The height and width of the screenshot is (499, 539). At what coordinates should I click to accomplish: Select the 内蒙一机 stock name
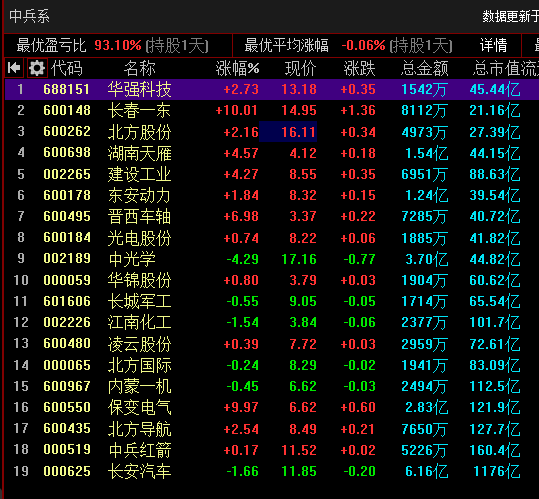[x=140, y=386]
